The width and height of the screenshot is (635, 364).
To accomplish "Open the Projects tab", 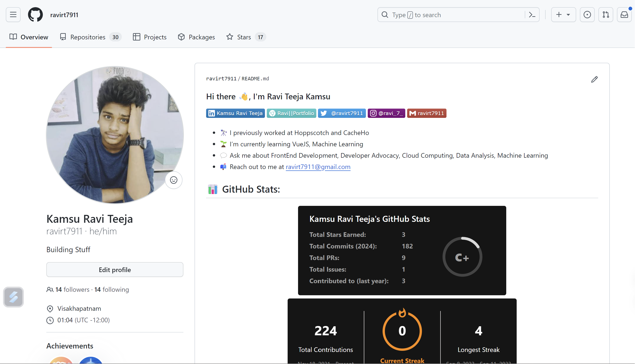I will tap(150, 37).
